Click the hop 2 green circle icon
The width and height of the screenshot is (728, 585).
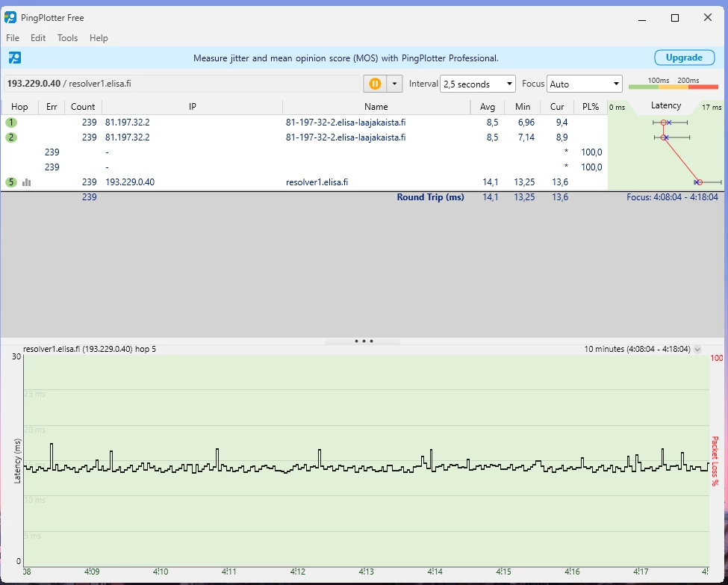[x=11, y=137]
